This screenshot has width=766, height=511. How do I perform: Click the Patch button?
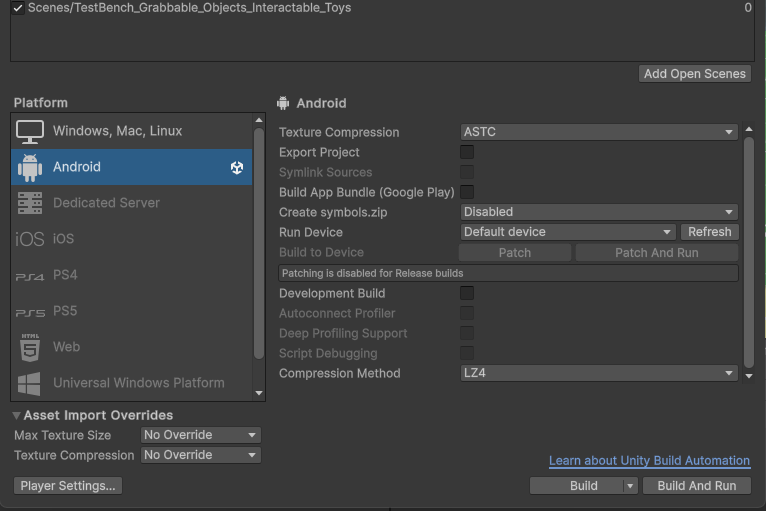(515, 253)
